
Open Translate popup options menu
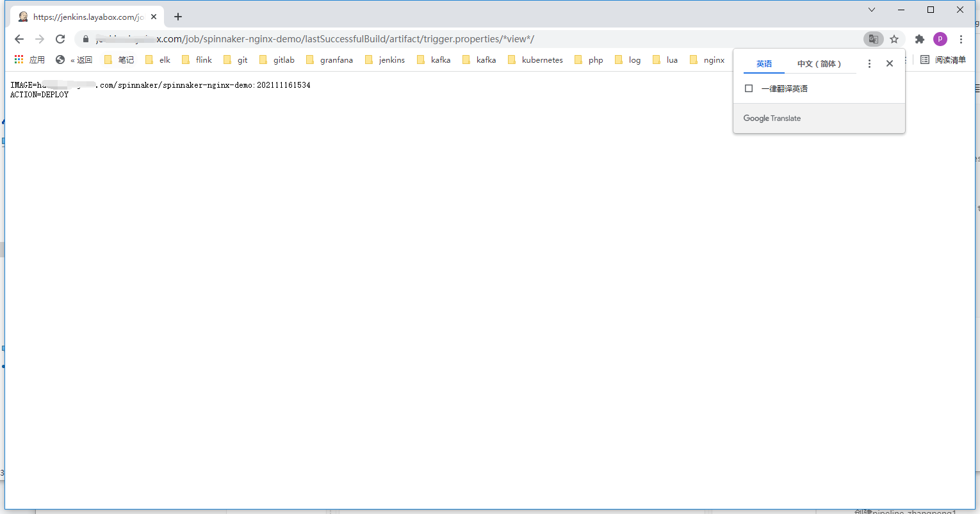click(x=869, y=63)
